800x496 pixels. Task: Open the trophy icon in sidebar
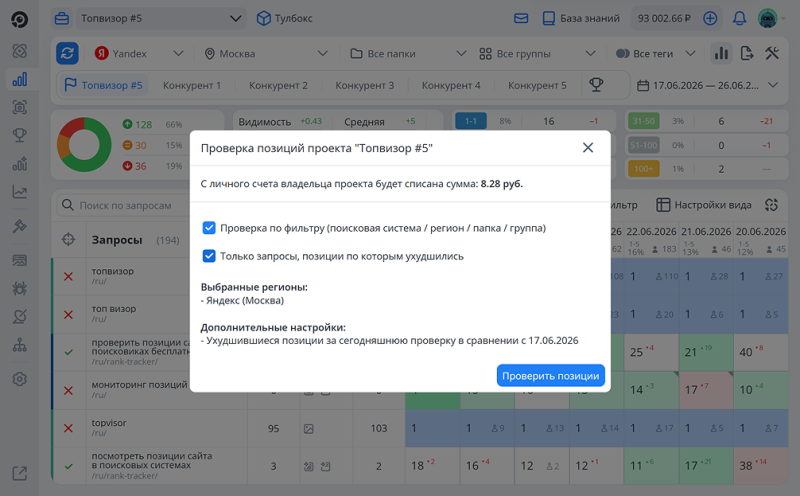coord(19,135)
